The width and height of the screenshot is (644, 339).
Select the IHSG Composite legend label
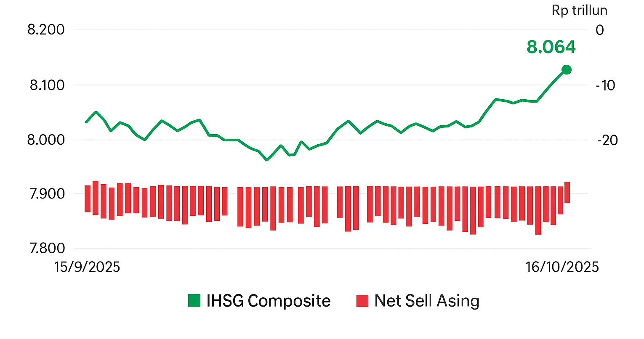pos(268,301)
